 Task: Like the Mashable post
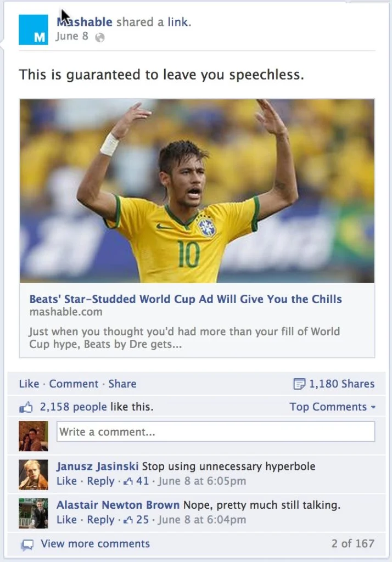pyautogui.click(x=29, y=384)
